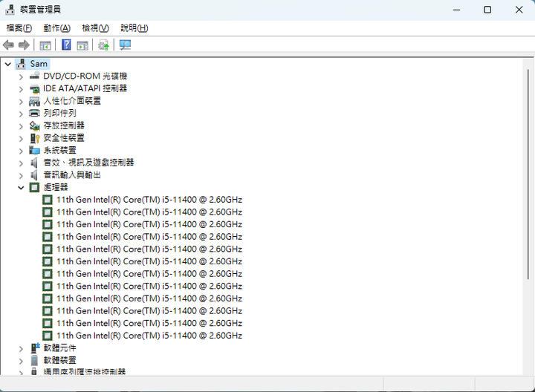This screenshot has height=392, width=535.
Task: Click the 系統裝置 monitor folder icon
Action: pos(34,150)
